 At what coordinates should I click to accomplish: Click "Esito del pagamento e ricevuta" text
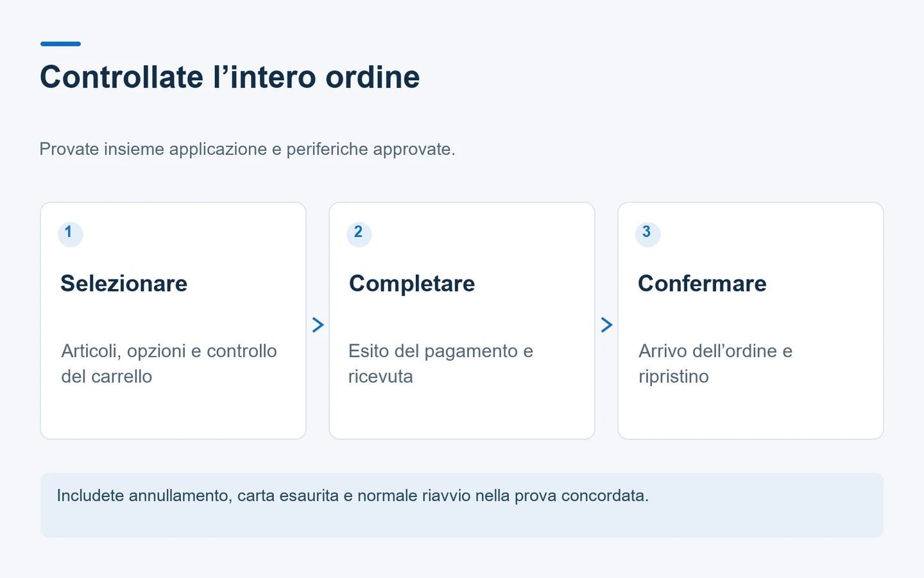[441, 363]
